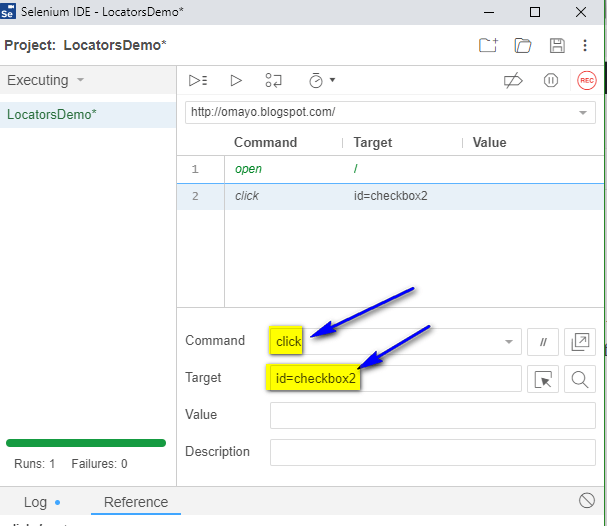The height and width of the screenshot is (526, 607).
Task: Click the Target input field
Action: point(395,378)
